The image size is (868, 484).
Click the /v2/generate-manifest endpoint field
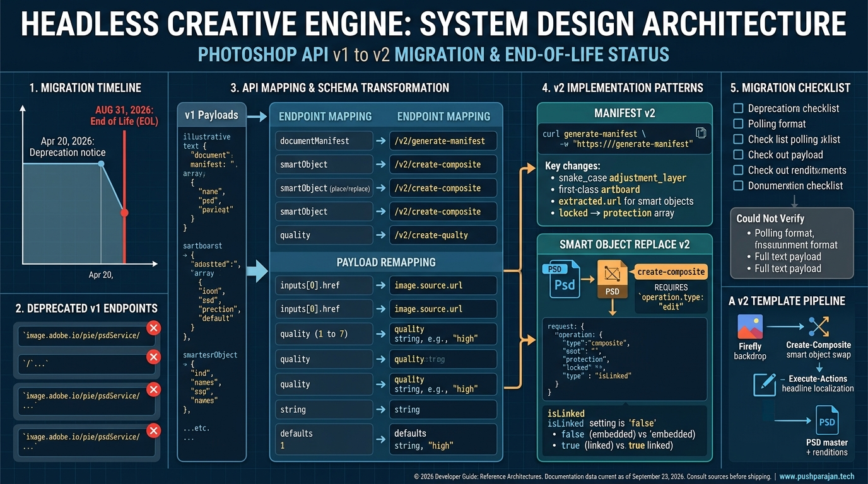point(443,141)
